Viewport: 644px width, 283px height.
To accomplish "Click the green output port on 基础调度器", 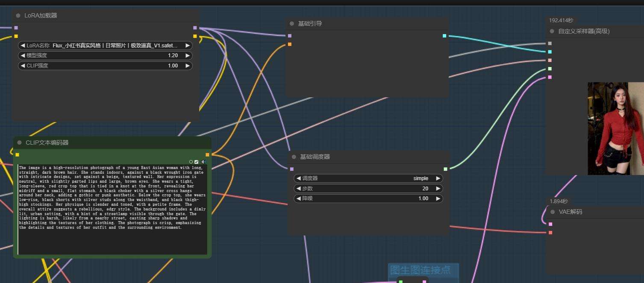I will pos(445,169).
